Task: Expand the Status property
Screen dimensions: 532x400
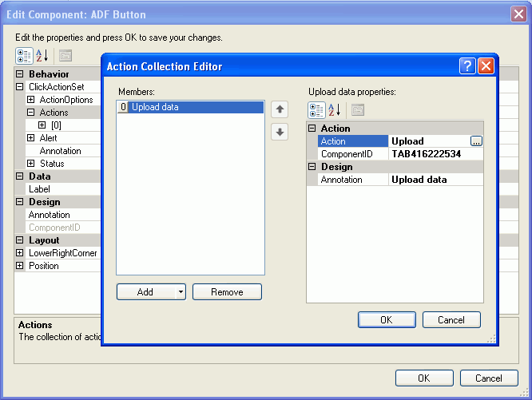Action: click(x=30, y=164)
